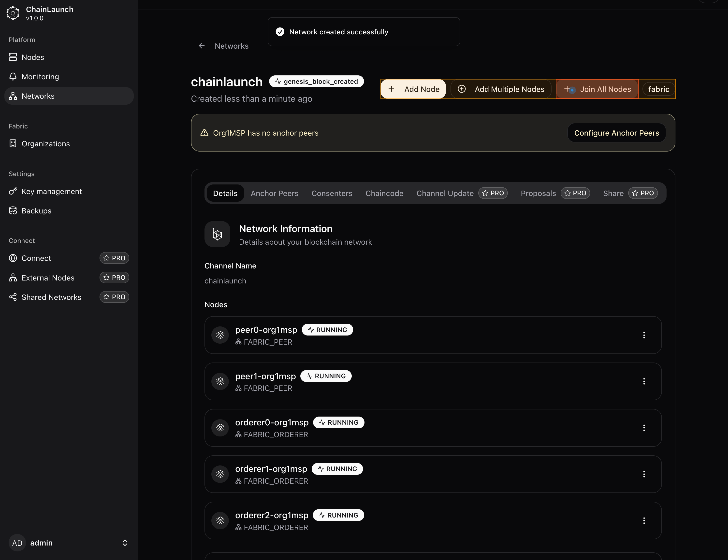Click the Configure Anchor Peers button

coord(616,133)
